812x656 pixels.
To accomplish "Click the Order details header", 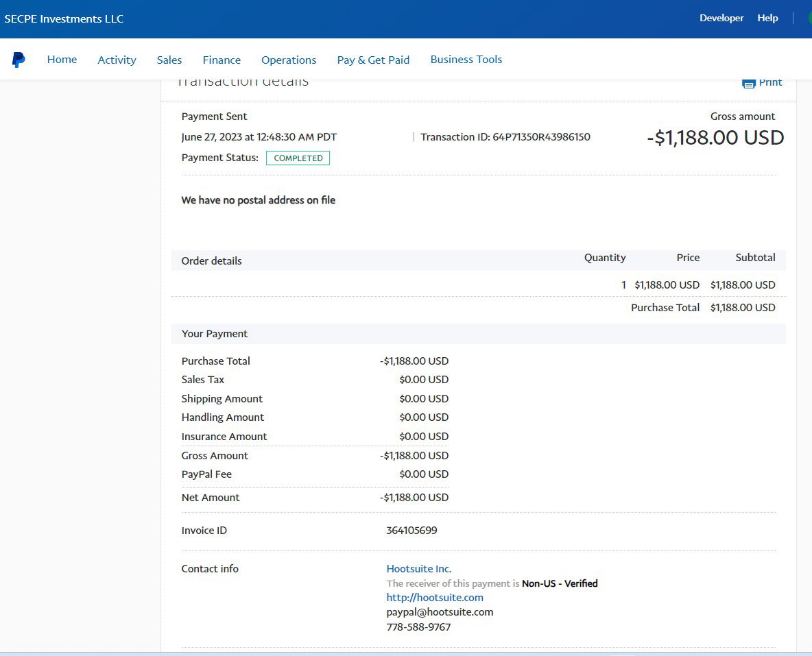I will point(211,261).
